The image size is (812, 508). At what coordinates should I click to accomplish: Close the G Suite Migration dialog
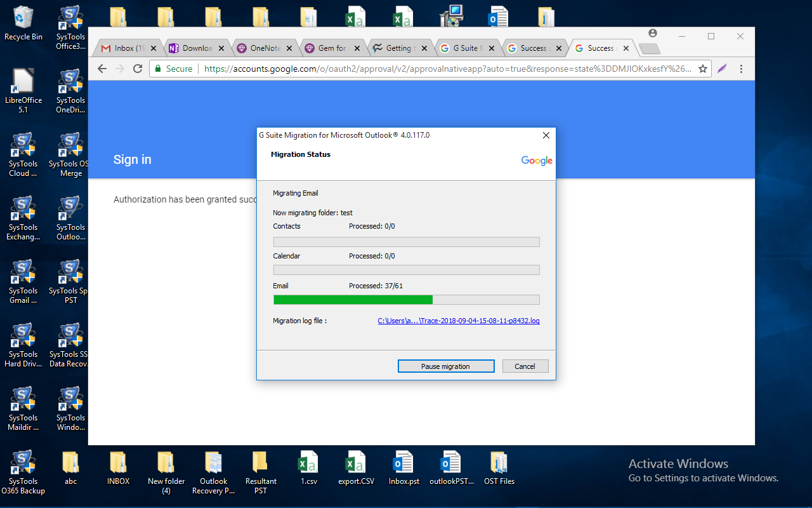(546, 135)
